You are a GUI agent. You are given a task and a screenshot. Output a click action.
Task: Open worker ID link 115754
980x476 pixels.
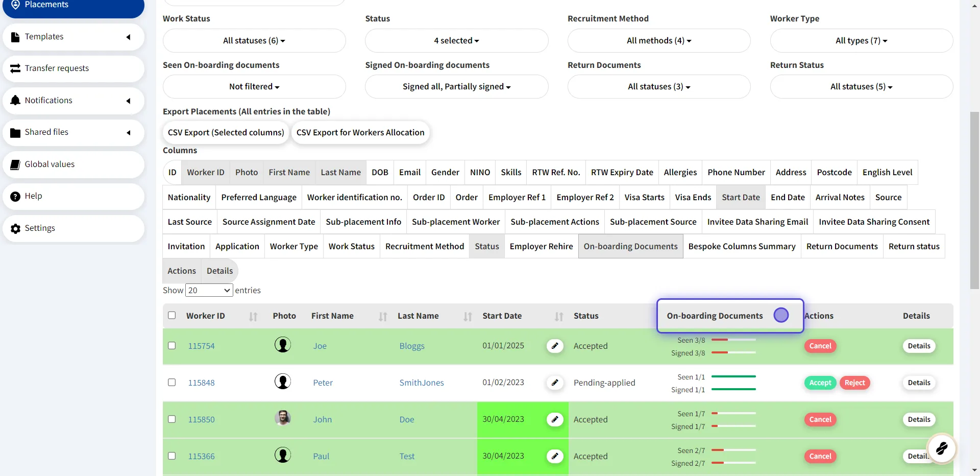tap(201, 346)
